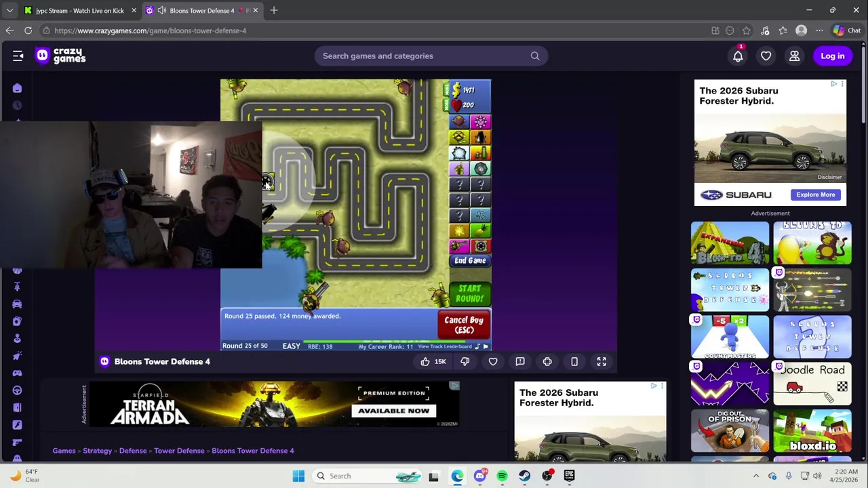Viewport: 868px width, 488px height.
Task: Select the Bloons Tower Defense 4 browser tab
Action: [x=201, y=11]
